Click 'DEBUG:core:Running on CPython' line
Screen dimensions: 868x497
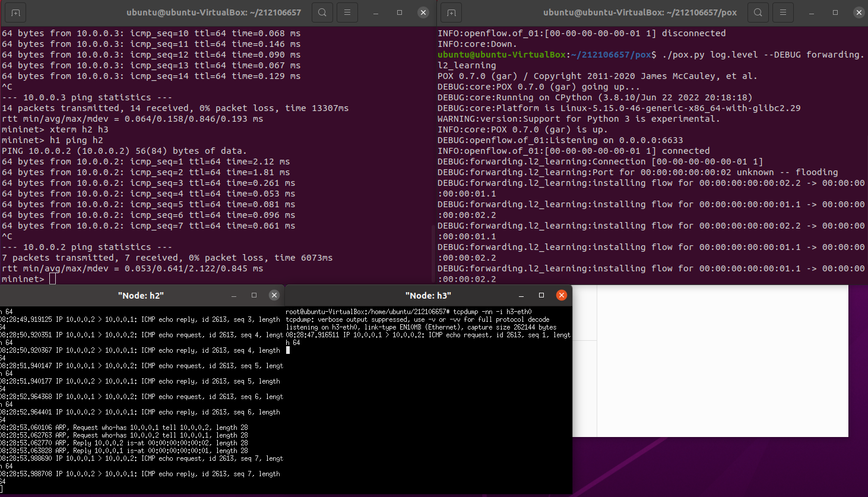(x=595, y=97)
